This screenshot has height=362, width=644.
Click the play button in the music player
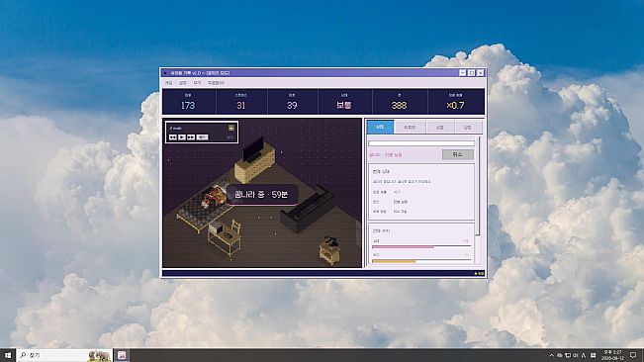coord(182,137)
